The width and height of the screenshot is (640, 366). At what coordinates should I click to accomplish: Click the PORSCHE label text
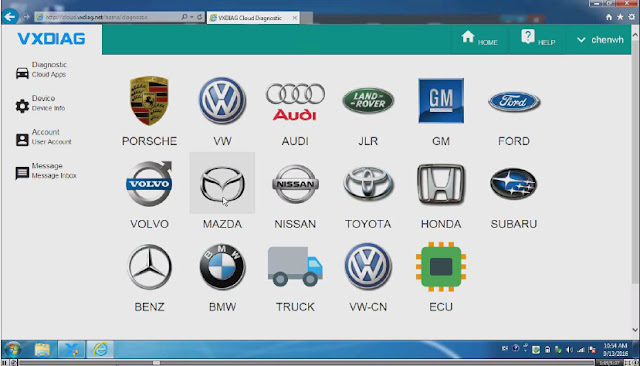pos(149,141)
